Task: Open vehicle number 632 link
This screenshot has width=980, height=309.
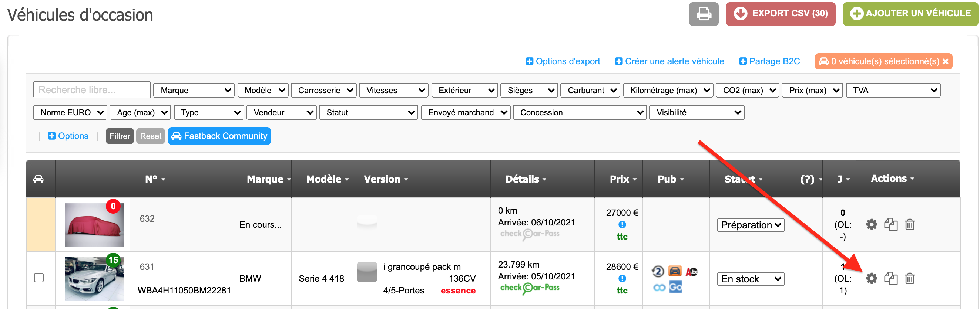Action: (x=147, y=219)
